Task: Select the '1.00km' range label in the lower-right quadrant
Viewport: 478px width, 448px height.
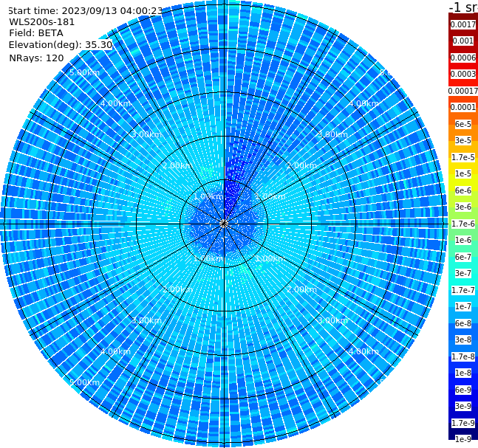Action: (270, 258)
